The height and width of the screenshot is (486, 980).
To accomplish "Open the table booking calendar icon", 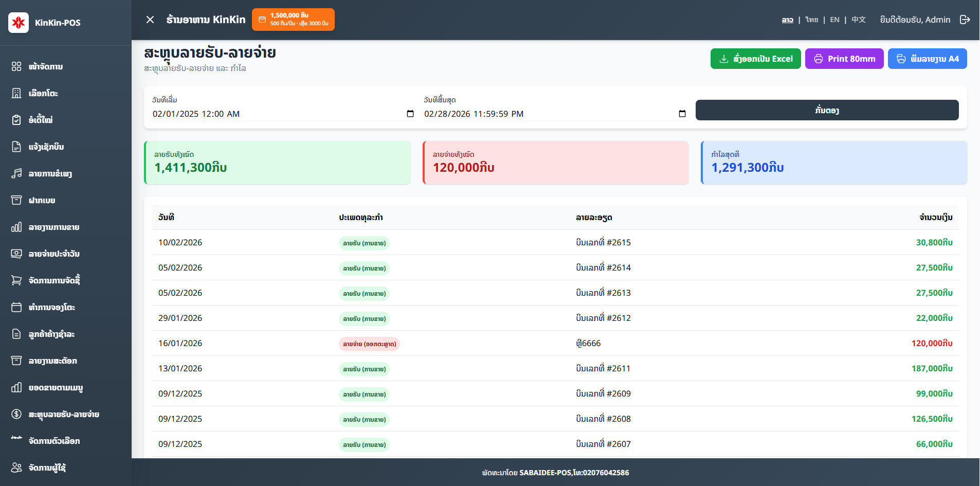I will click(16, 307).
